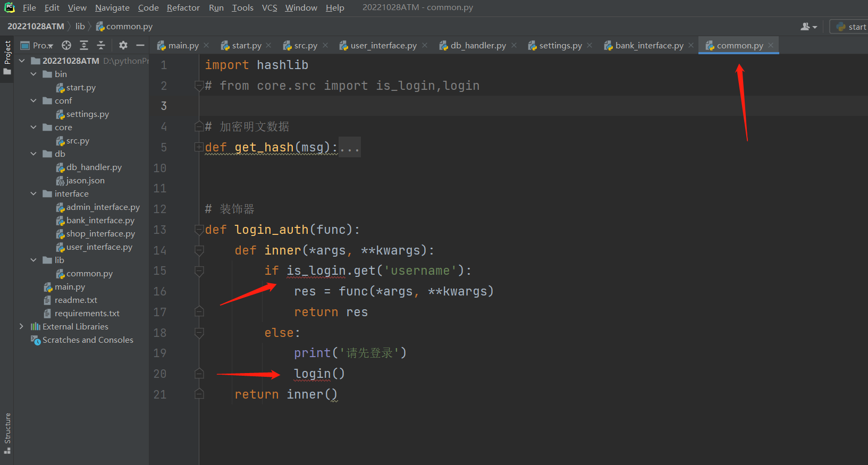Open the Structure tool window side tab
Viewport: 868px width, 465px height.
[x=7, y=433]
